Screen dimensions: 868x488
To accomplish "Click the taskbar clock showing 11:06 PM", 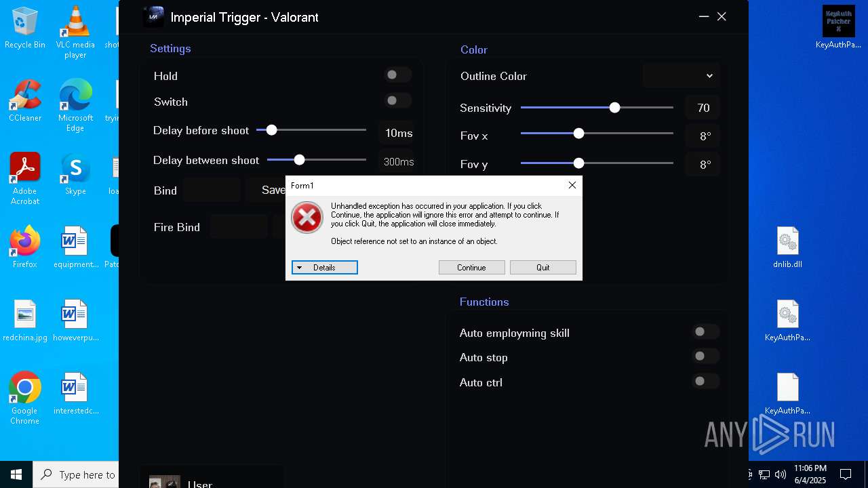I will (810, 474).
